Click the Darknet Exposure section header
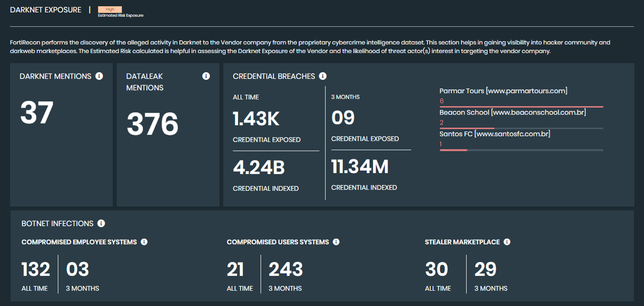Image resolution: width=644 pixels, height=306 pixels. (45, 9)
